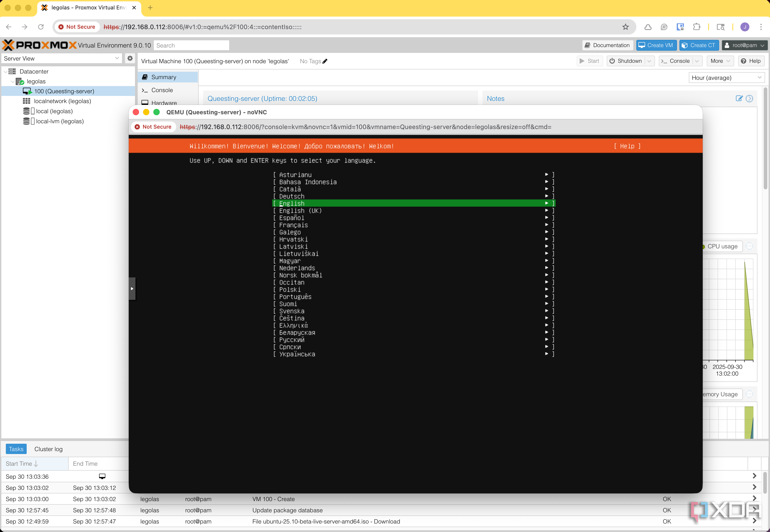Click the Create CT button
Screen dimensions: 770x532
[x=699, y=45]
